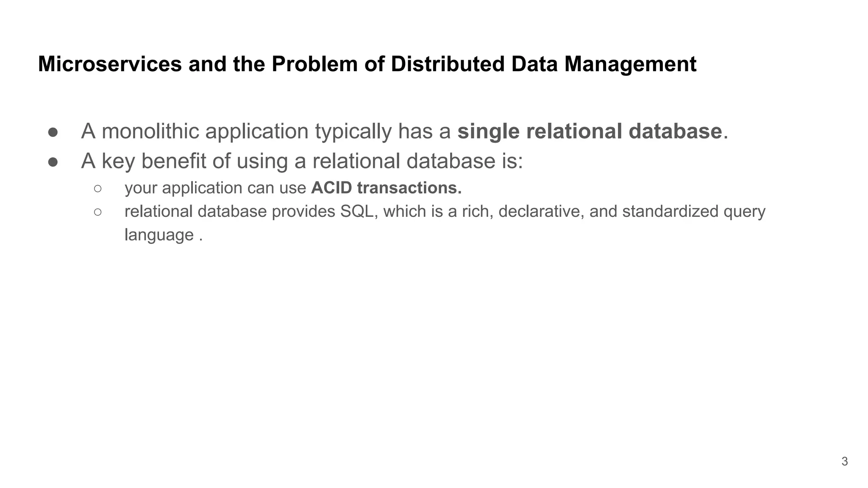Viewport: 868px width, 488px height.
Task: Click the word 'SQL' in sub-bullet
Action: click(357, 211)
